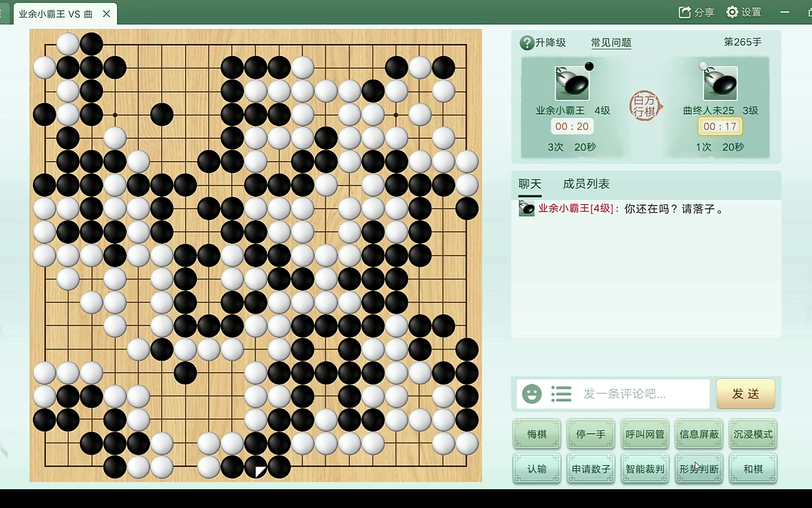
Task: Click the chat message sender avatar
Action: [526, 208]
